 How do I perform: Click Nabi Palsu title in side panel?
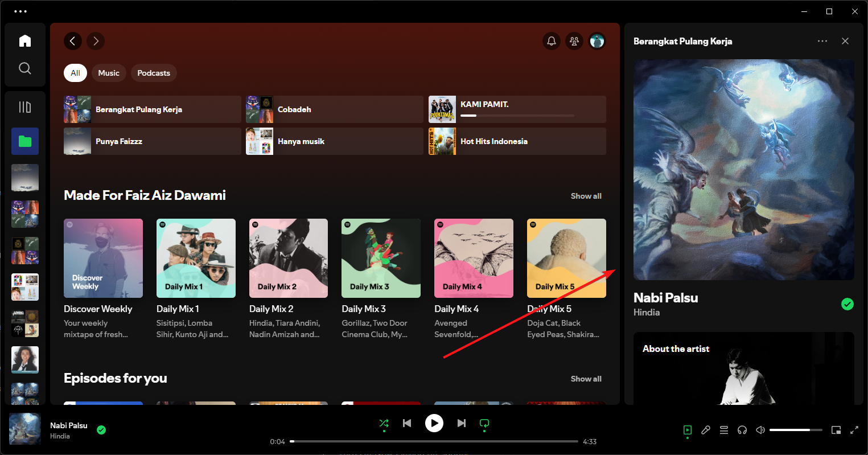point(665,298)
